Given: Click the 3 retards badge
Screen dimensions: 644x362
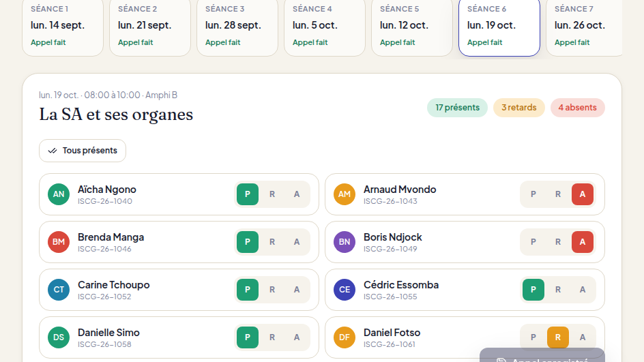Looking at the screenshot, I should pos(518,108).
